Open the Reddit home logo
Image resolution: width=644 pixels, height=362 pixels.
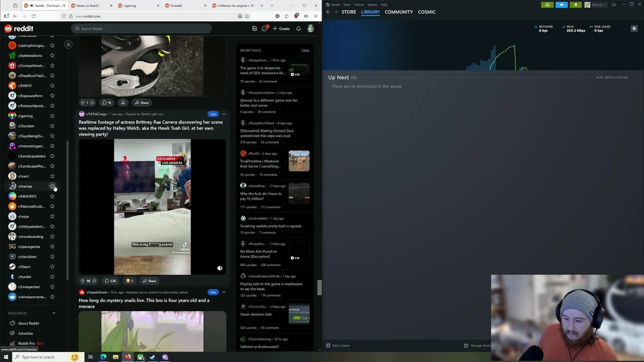point(19,29)
